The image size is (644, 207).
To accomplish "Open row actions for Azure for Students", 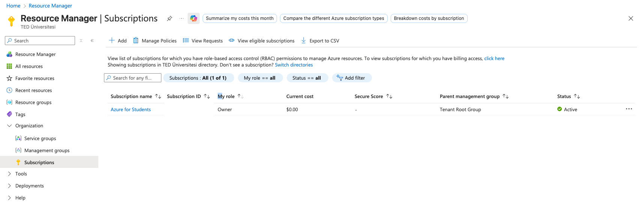I will pyautogui.click(x=629, y=109).
